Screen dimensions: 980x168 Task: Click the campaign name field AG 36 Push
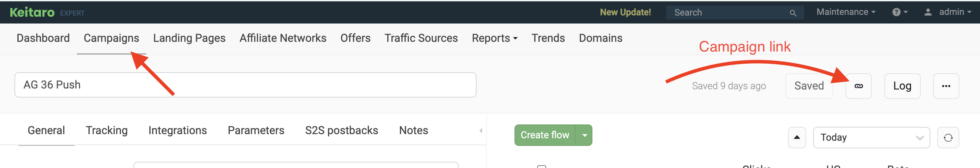246,85
